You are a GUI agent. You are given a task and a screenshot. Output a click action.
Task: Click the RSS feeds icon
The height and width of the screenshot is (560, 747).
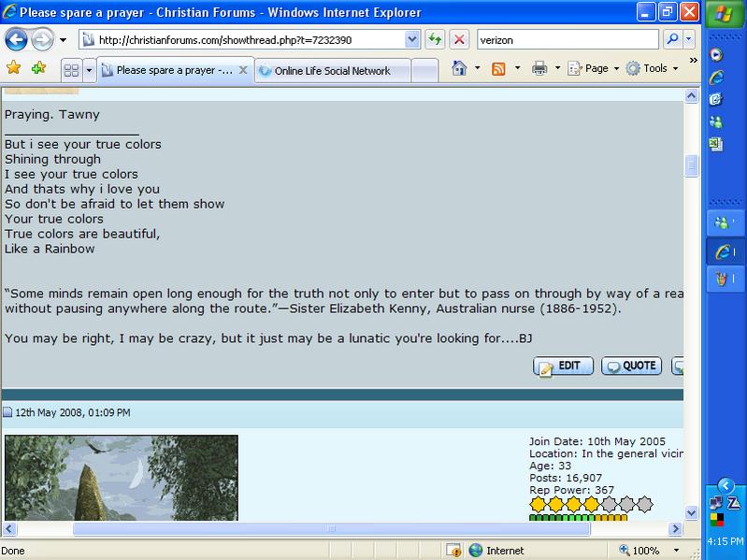(498, 69)
